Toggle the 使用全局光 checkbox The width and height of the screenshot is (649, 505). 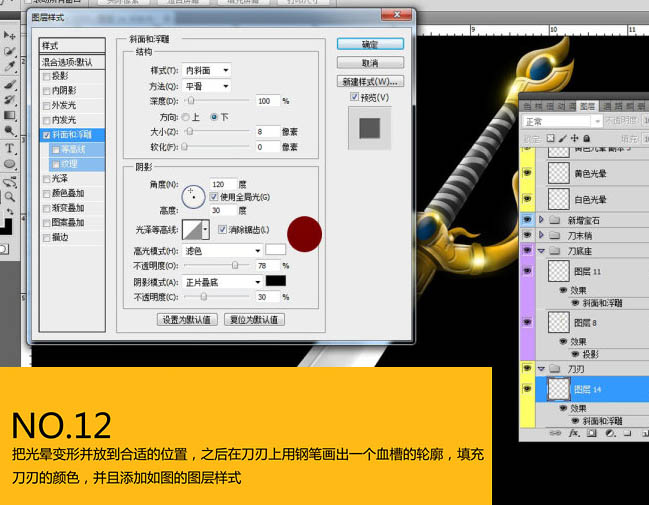pyautogui.click(x=214, y=197)
